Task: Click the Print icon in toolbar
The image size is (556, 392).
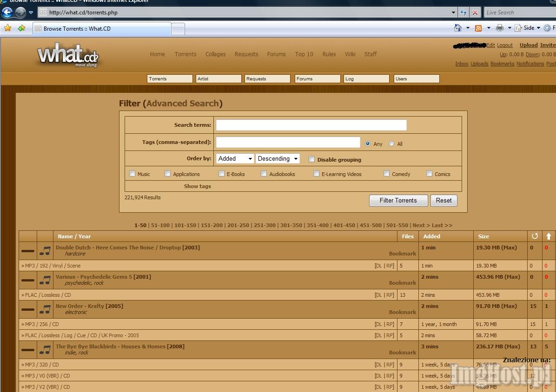Action: (x=500, y=27)
